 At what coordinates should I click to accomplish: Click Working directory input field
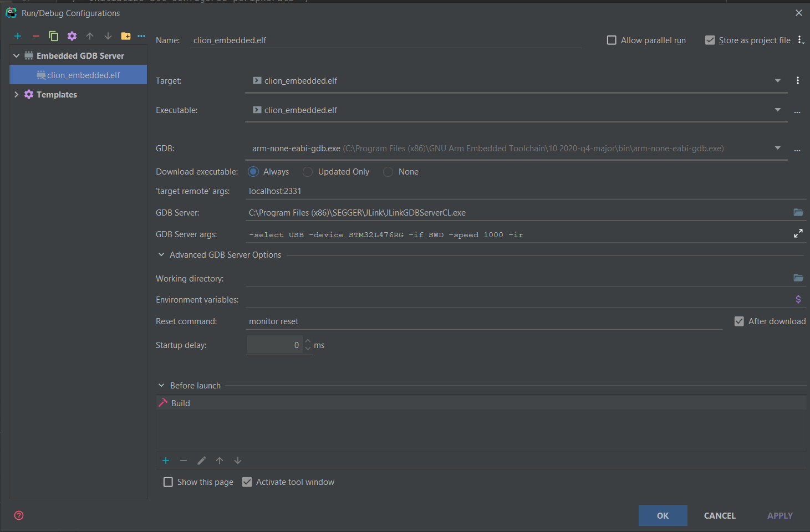(x=518, y=278)
